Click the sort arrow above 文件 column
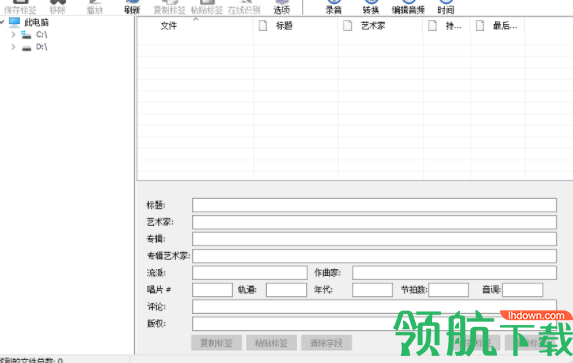Image resolution: width=573 pixels, height=363 pixels. (x=196, y=19)
